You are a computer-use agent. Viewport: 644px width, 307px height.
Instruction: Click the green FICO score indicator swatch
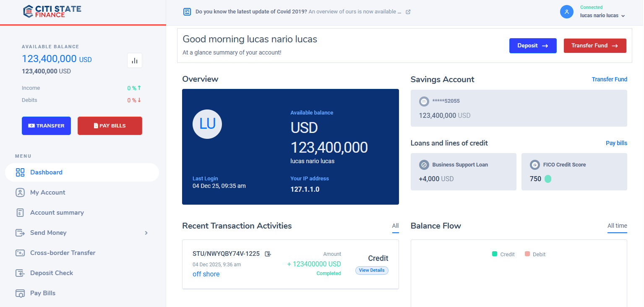click(x=548, y=179)
